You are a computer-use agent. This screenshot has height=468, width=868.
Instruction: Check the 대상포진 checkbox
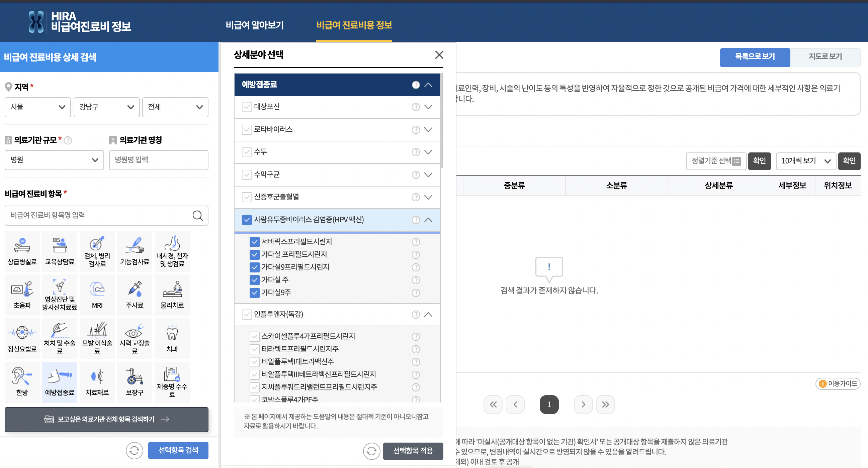247,107
